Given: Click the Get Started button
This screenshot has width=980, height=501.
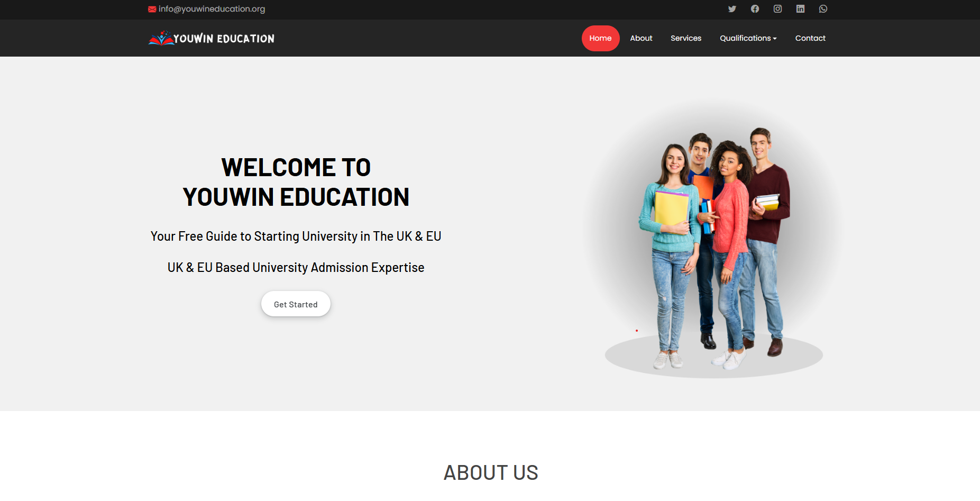Looking at the screenshot, I should coord(296,304).
